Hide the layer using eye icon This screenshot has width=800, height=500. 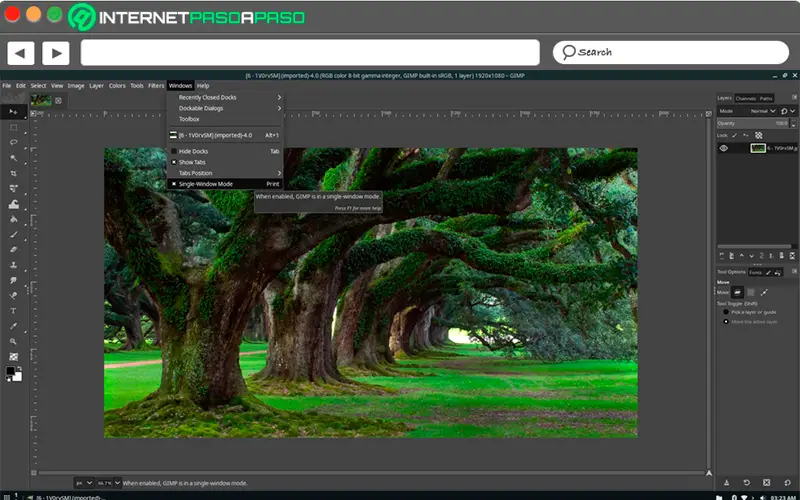[724, 148]
